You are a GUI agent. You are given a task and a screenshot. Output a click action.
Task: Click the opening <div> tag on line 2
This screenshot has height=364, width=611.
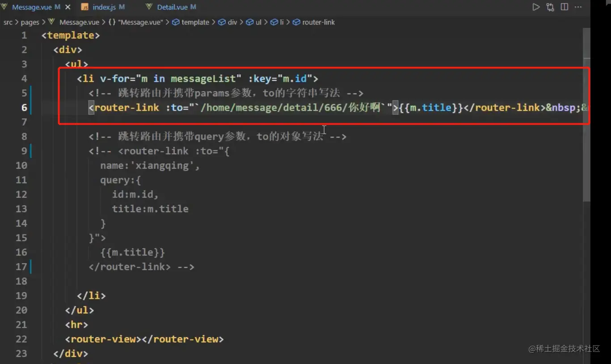click(x=67, y=50)
